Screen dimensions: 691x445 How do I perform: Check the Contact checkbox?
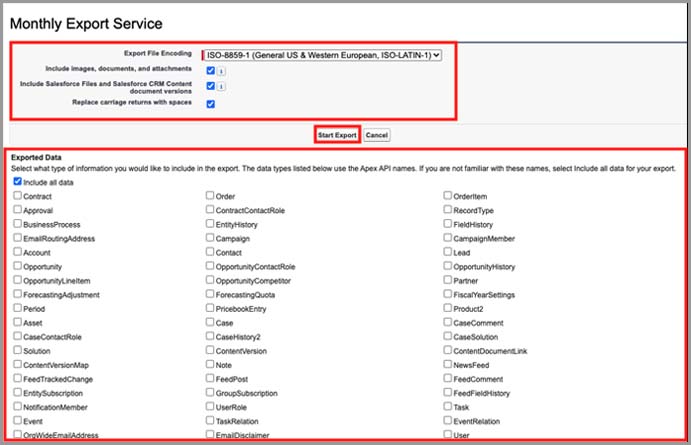[x=211, y=253]
